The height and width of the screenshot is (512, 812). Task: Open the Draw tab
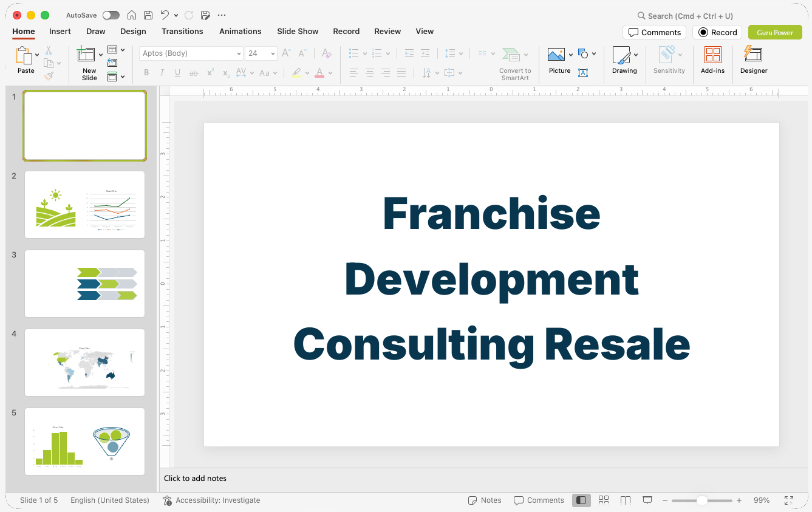pos(95,31)
